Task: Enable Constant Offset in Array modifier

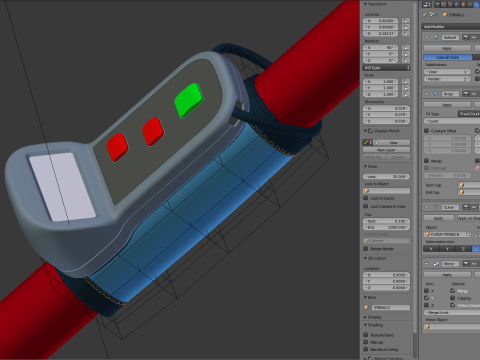Action: pos(426,131)
